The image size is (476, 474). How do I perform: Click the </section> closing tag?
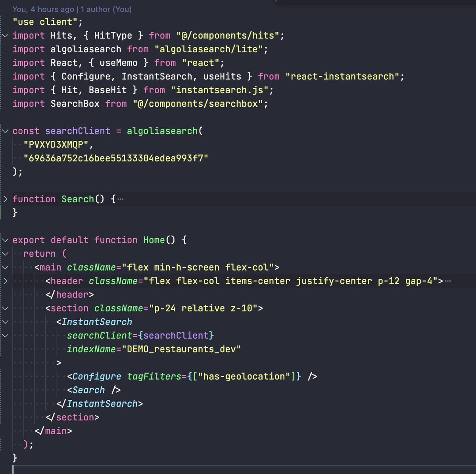tap(72, 417)
